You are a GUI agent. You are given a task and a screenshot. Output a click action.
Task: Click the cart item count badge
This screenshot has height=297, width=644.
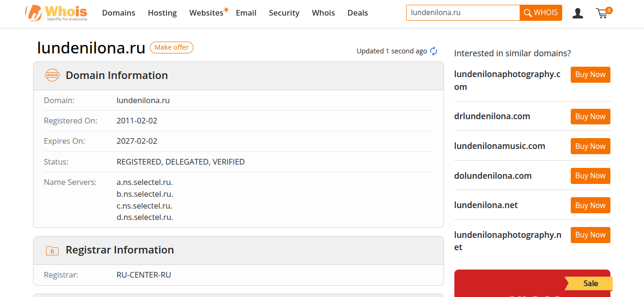click(x=609, y=10)
